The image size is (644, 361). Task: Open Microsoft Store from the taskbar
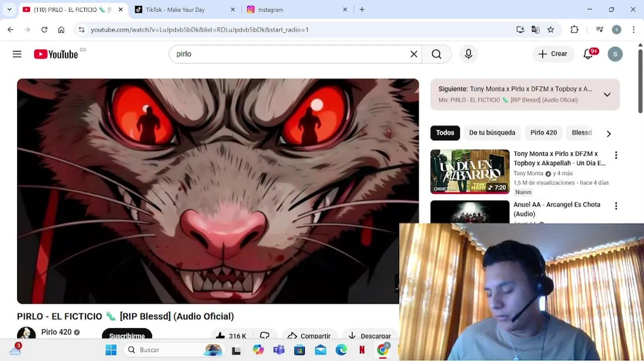[299, 350]
